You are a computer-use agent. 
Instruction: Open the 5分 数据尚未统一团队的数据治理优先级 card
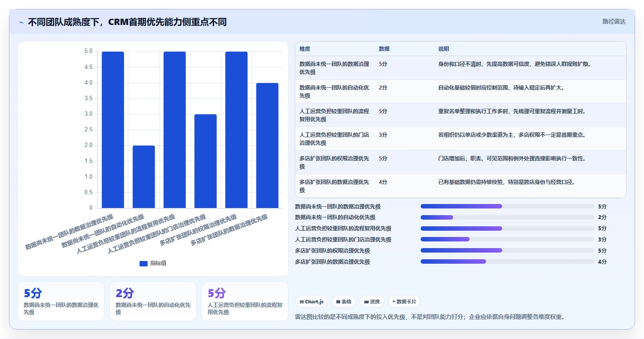click(x=61, y=301)
